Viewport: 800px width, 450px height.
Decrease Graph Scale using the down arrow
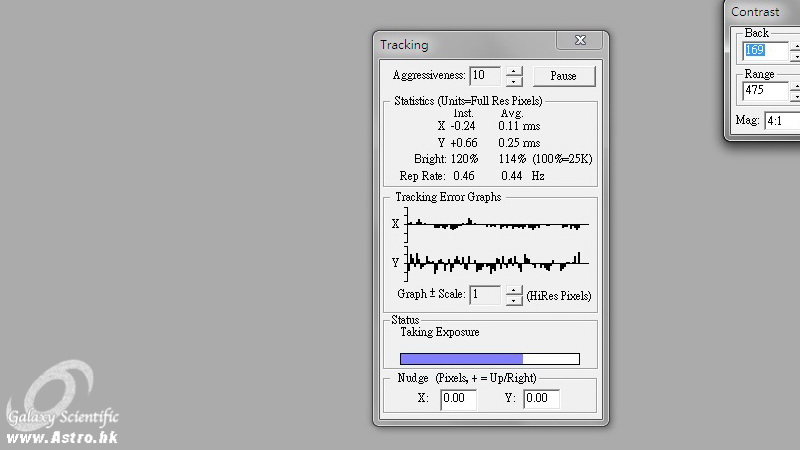[x=514, y=300]
